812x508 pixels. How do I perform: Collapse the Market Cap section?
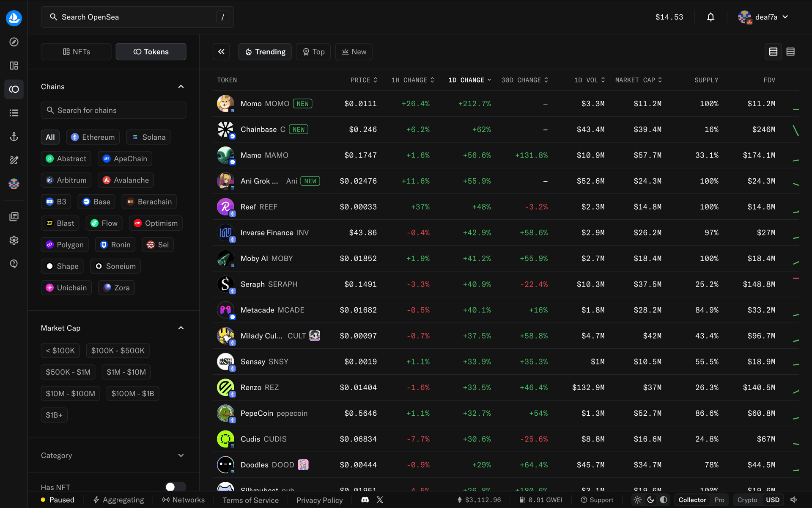(x=181, y=328)
